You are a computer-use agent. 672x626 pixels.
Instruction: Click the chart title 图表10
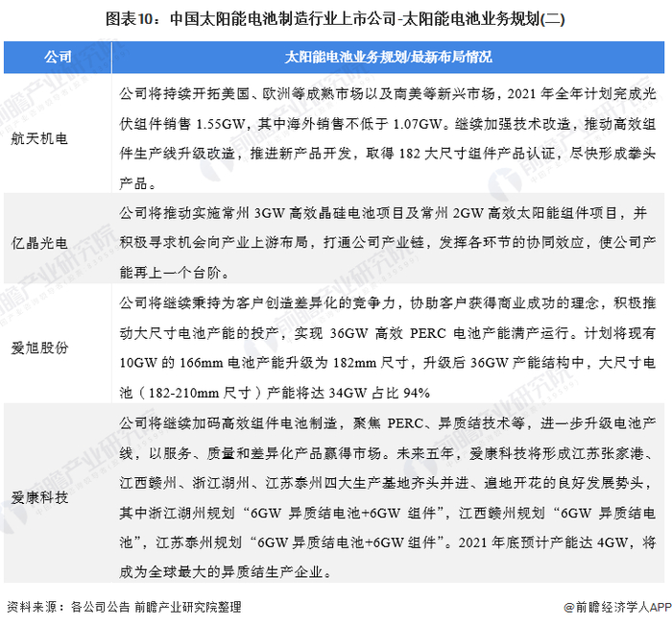tap(335, 19)
